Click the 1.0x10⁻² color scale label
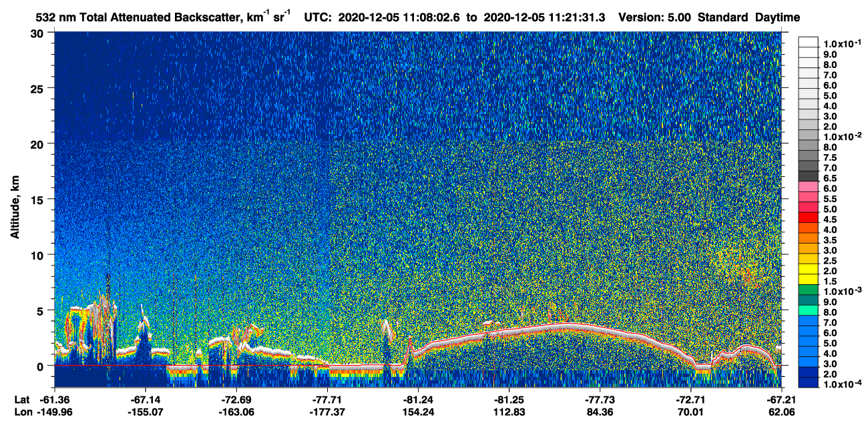The height and width of the screenshot is (445, 868). (842, 137)
